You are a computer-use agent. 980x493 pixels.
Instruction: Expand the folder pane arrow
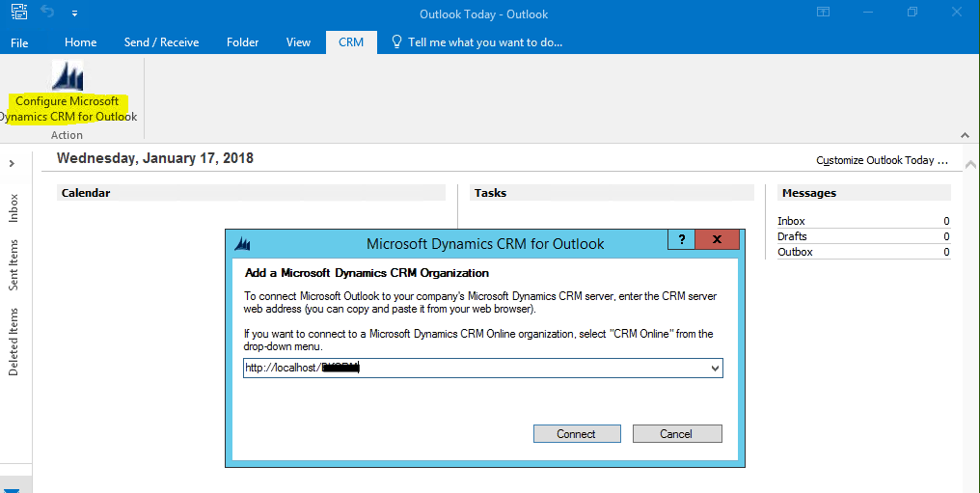12,164
